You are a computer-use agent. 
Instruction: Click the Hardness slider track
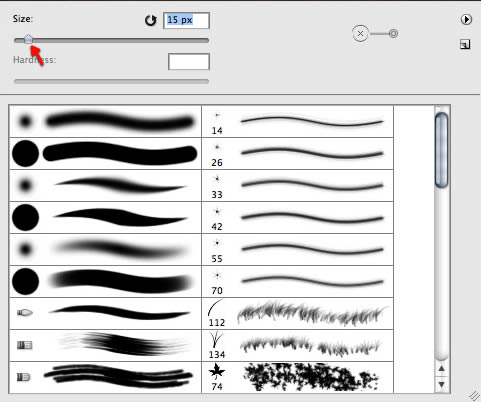(111, 81)
